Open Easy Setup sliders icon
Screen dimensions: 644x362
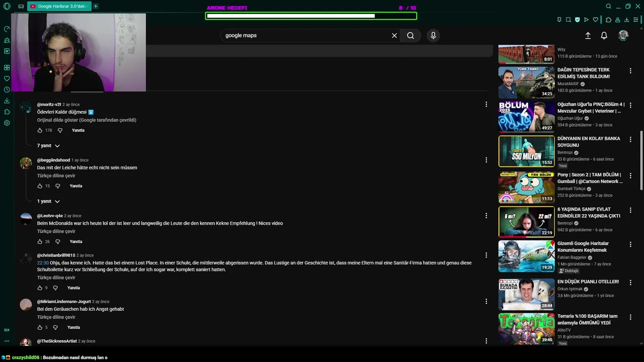point(636,20)
